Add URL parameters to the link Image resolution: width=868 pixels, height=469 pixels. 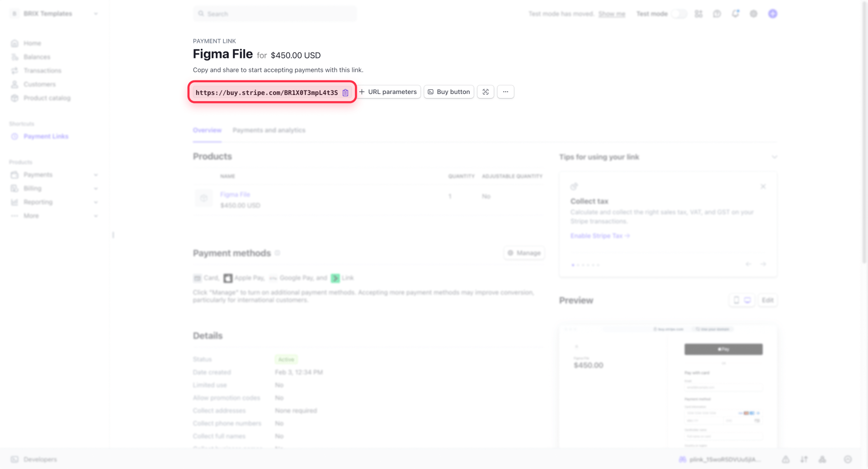pyautogui.click(x=388, y=92)
